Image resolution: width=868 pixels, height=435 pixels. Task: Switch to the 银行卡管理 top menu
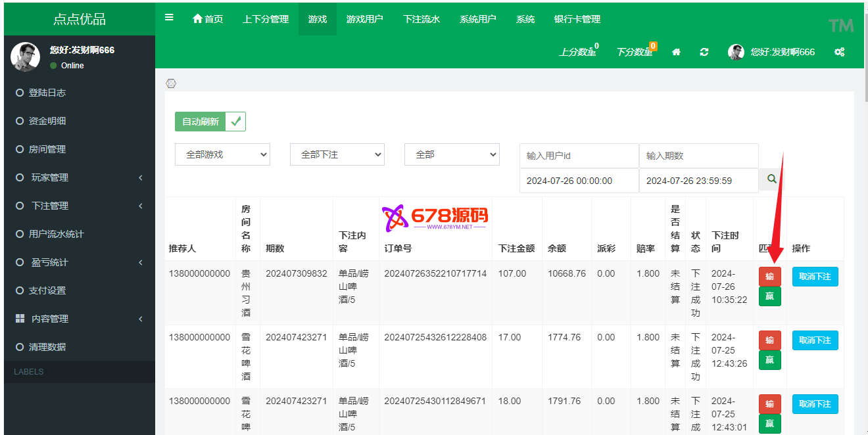[577, 19]
